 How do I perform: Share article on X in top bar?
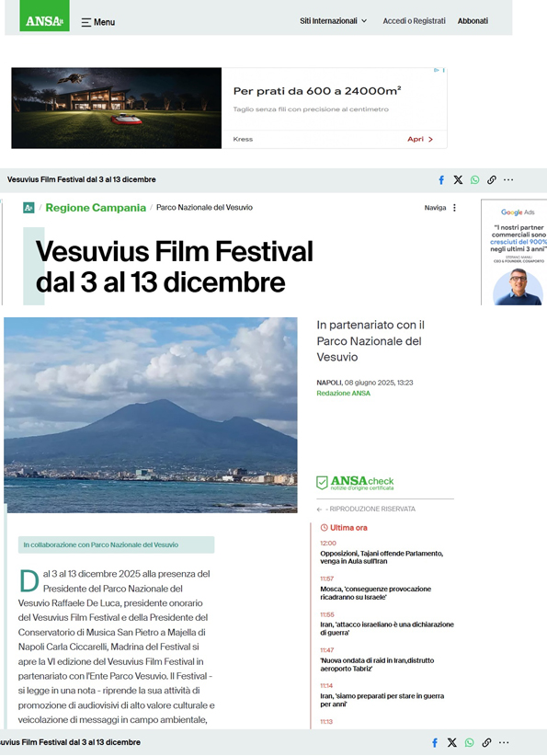(458, 180)
